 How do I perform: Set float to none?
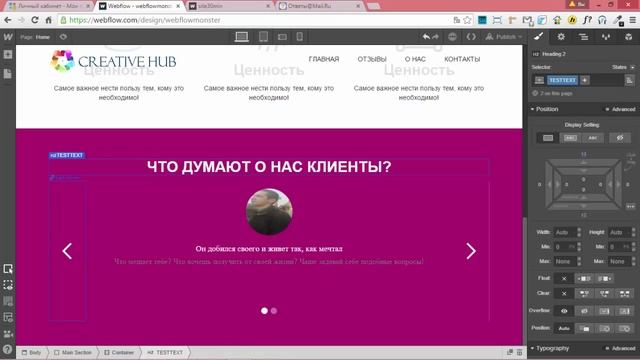(564, 278)
